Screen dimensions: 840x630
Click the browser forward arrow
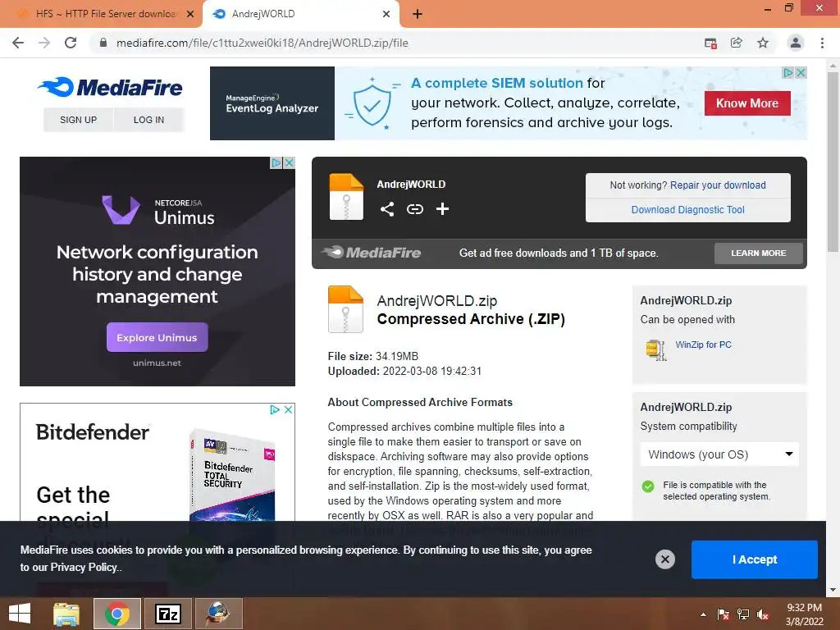(x=44, y=43)
